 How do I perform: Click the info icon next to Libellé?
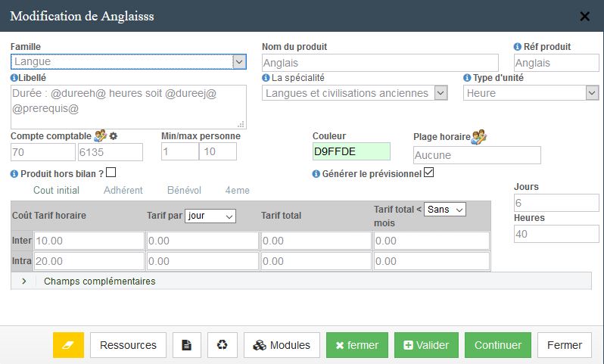pos(14,78)
